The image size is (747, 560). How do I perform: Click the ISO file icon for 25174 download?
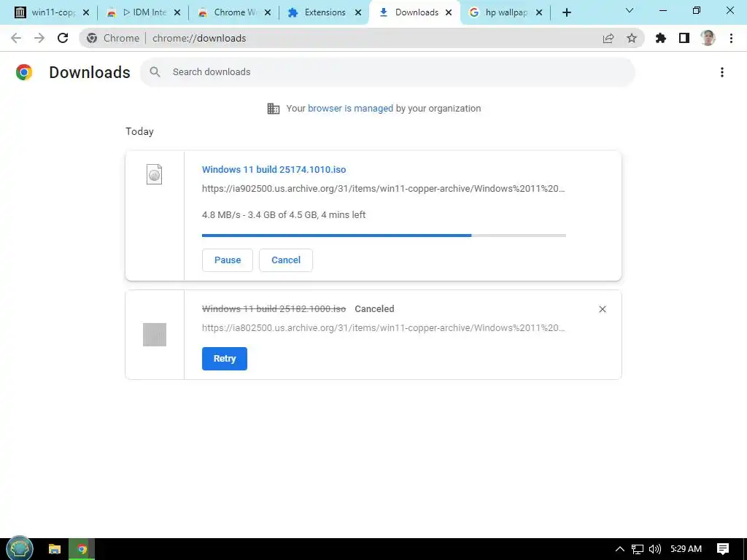point(155,174)
